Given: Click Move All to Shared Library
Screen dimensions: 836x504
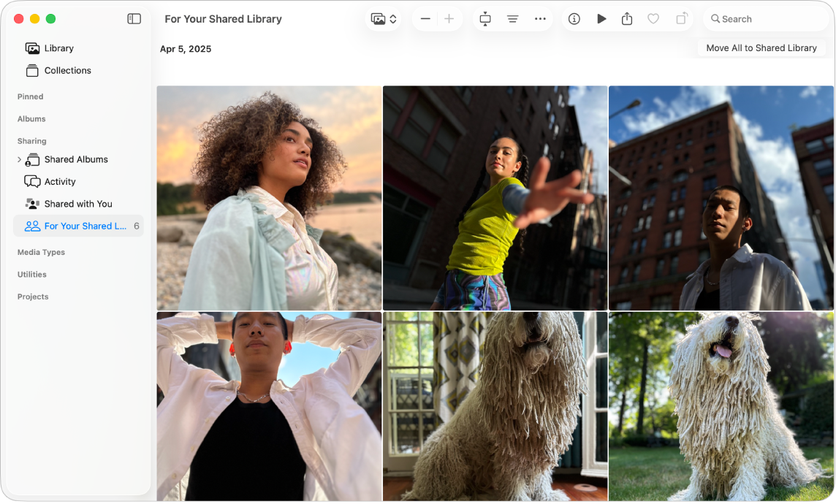Looking at the screenshot, I should coord(760,47).
